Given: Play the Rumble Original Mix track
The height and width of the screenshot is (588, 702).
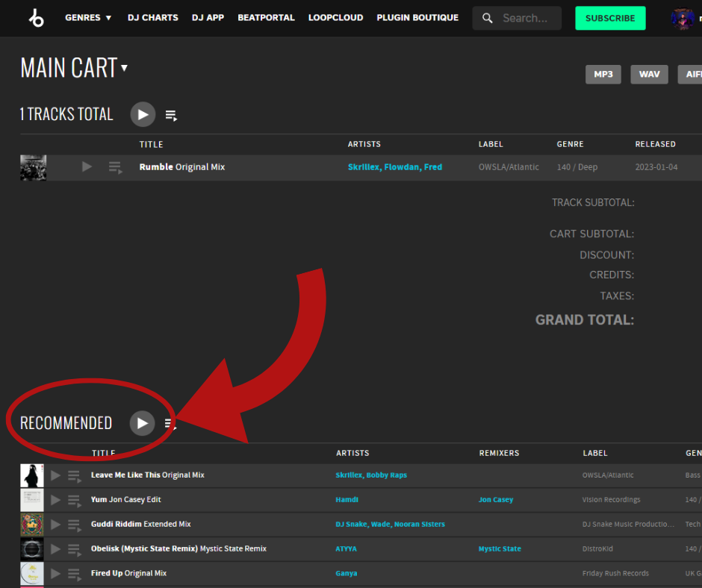Looking at the screenshot, I should pyautogui.click(x=87, y=167).
